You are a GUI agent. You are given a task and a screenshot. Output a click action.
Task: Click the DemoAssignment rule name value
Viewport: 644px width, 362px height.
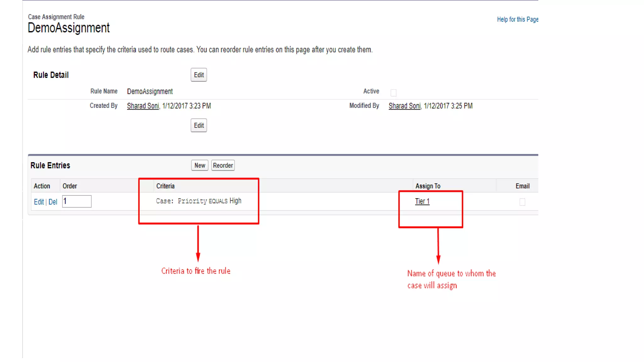pos(150,91)
